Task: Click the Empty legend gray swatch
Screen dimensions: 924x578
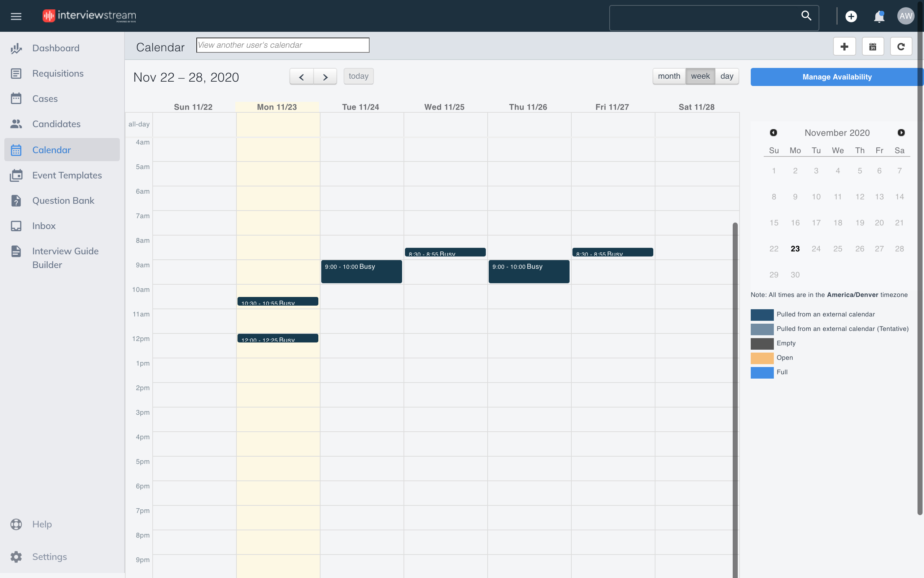Action: [762, 344]
